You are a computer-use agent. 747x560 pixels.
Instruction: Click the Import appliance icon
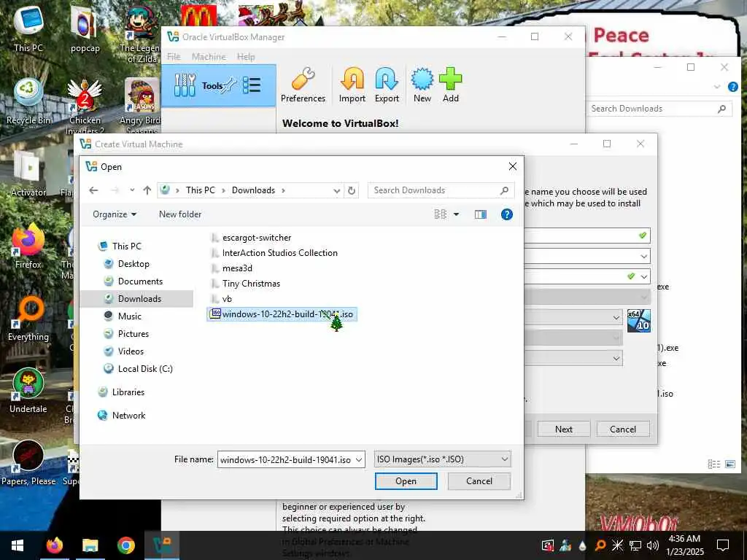coord(352,85)
